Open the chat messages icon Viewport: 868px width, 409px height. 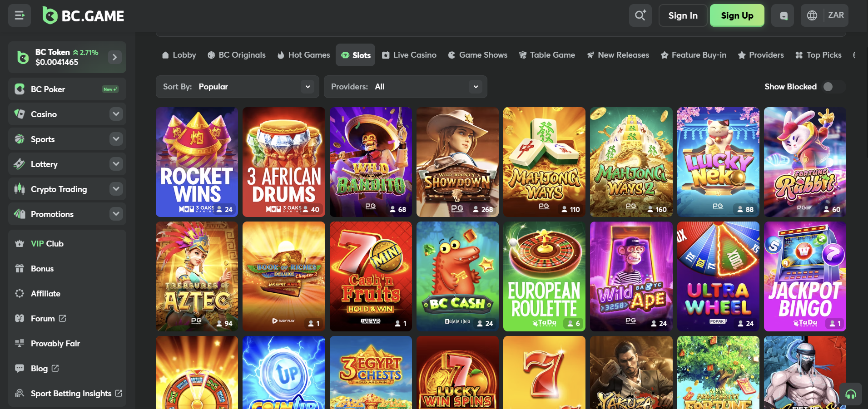click(x=783, y=16)
